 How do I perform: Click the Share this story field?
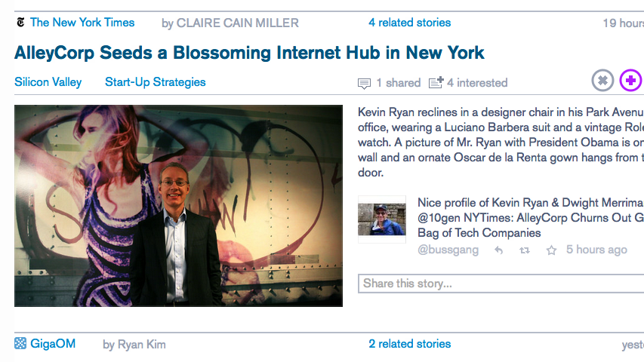[501, 284]
